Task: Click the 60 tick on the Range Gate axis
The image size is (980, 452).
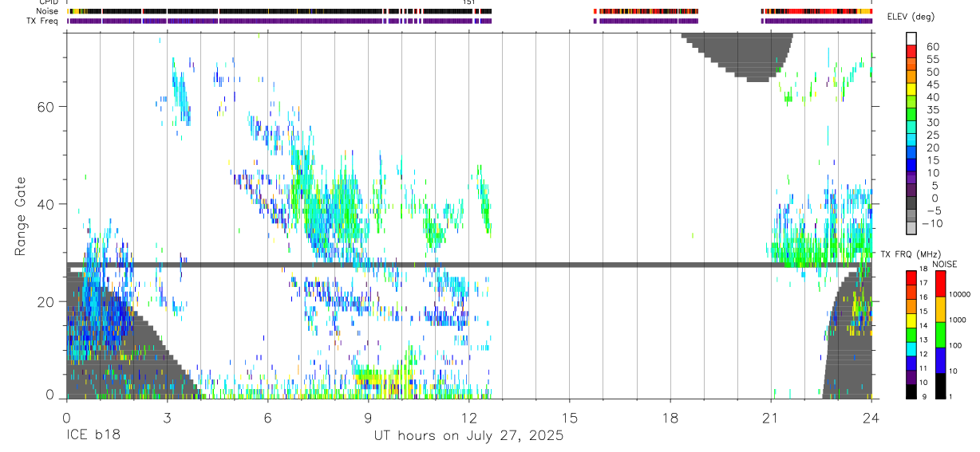Action: coord(46,107)
